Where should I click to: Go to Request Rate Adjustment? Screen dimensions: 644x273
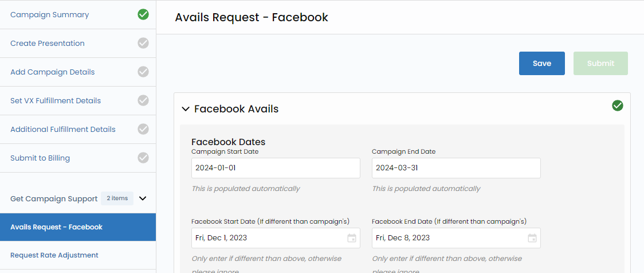tap(54, 255)
